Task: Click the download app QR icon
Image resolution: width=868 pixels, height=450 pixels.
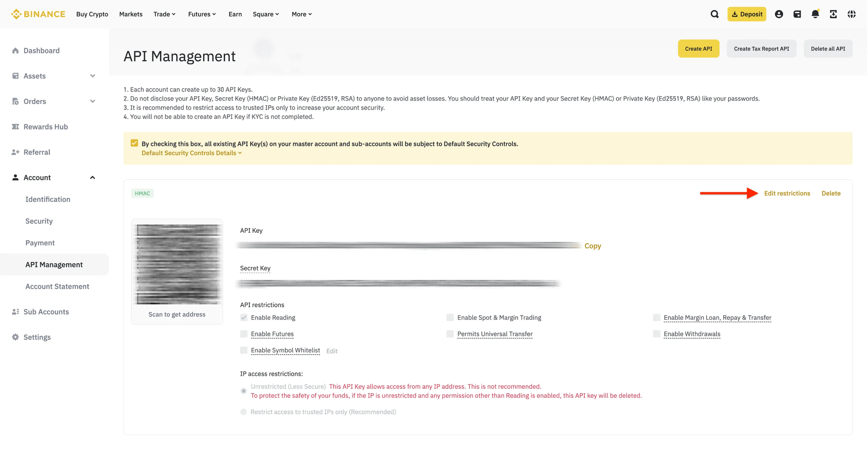Action: [833, 14]
